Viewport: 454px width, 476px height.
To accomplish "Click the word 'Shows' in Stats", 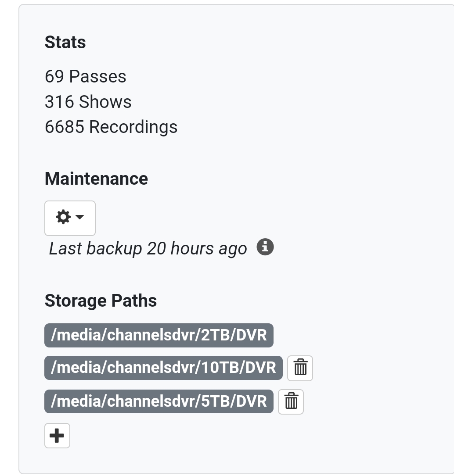I will 105,102.
